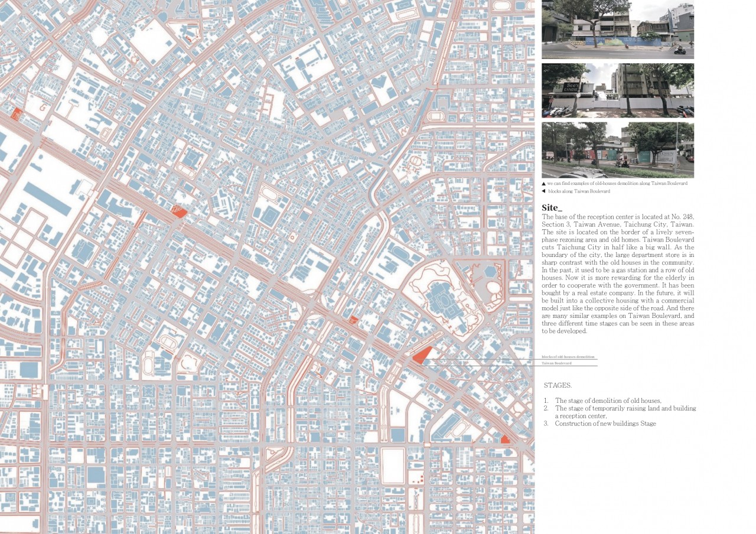Click the 'STAGES.' heading

click(x=558, y=385)
